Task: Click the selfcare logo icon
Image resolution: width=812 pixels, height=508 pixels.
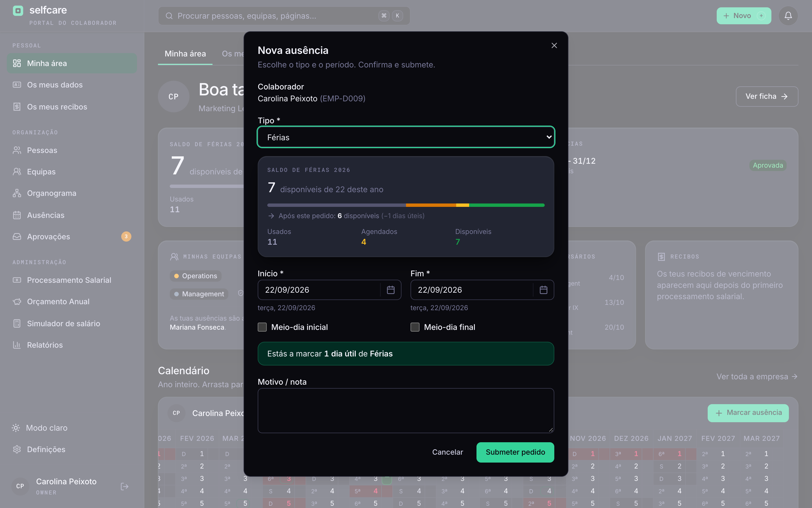Action: 18,11
